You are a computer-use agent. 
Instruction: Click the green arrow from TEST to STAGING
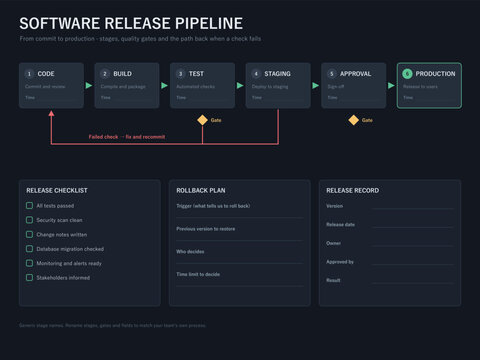(240, 85)
